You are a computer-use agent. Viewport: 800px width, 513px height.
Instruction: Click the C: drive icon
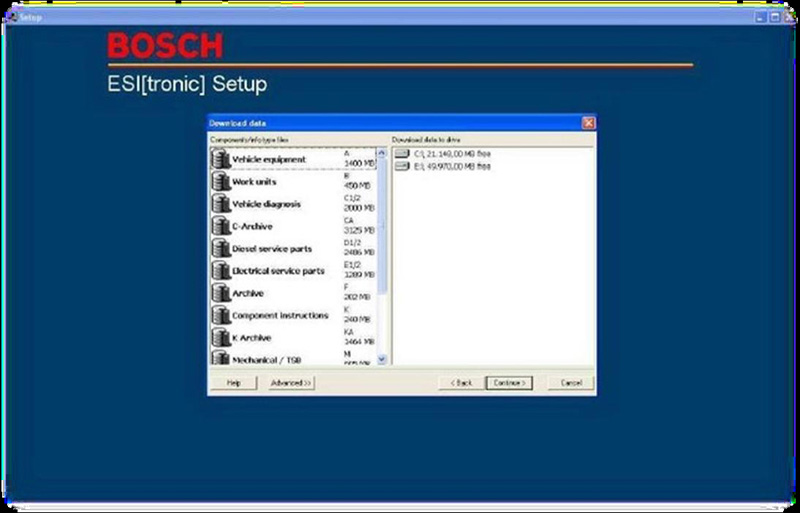[x=402, y=153]
